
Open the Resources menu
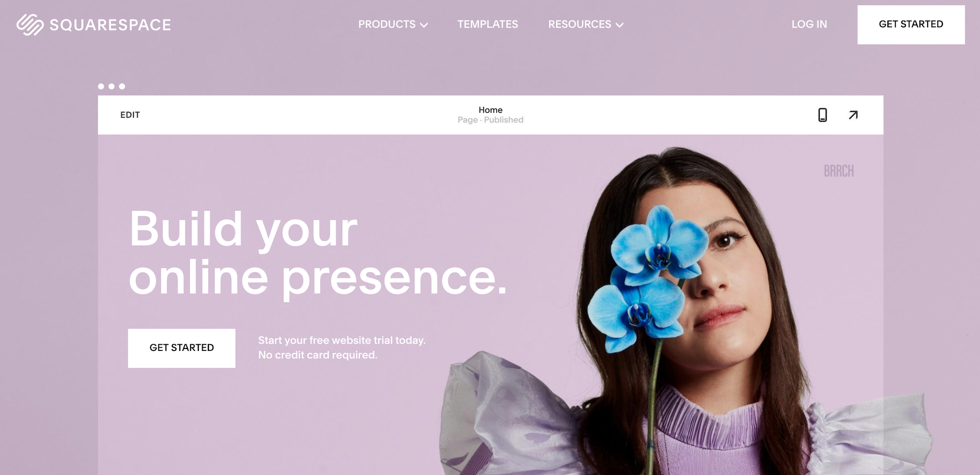(586, 24)
